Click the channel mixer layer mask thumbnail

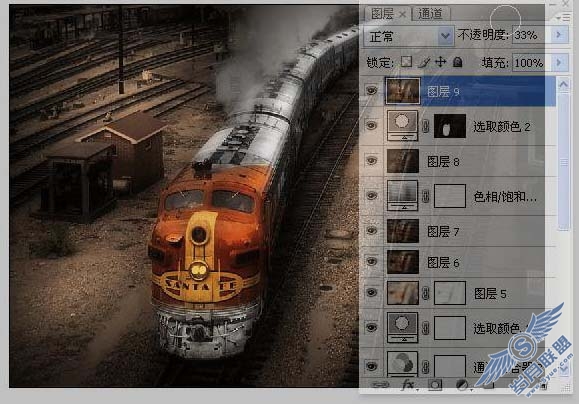(x=450, y=366)
